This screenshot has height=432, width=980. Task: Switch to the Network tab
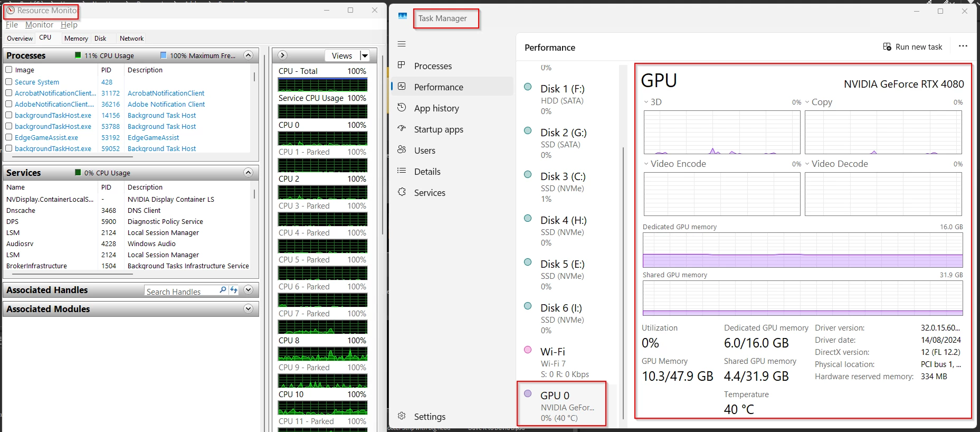[131, 39]
